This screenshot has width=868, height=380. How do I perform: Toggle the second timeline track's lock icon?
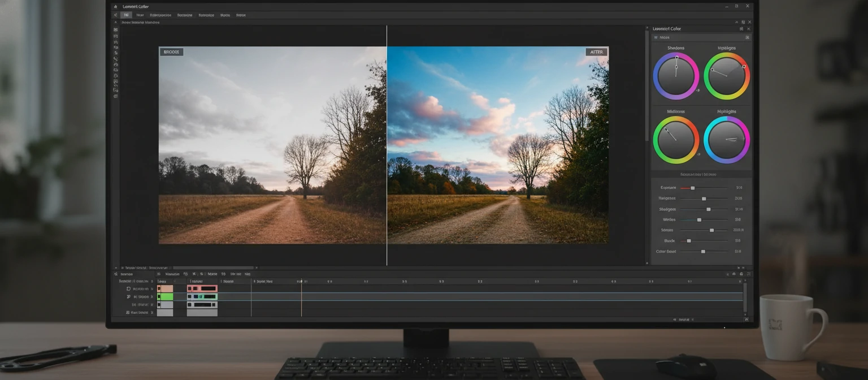(152, 297)
